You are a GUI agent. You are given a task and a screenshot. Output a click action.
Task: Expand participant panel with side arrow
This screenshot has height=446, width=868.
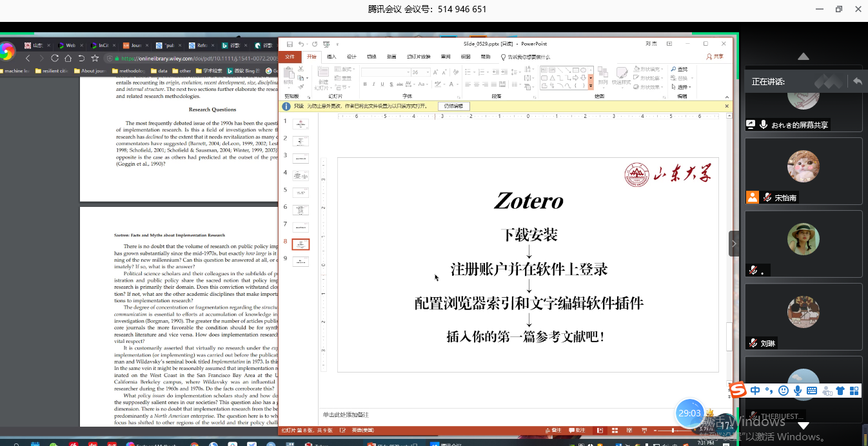point(734,244)
